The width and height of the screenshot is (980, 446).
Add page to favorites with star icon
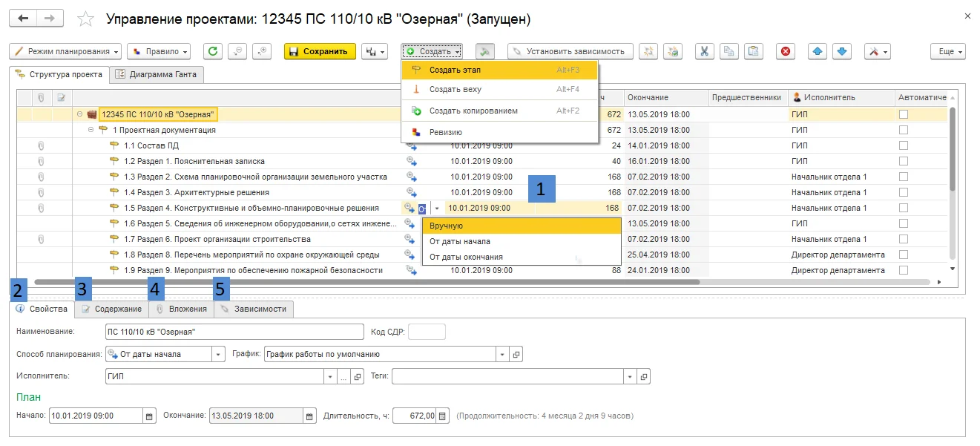tap(86, 19)
